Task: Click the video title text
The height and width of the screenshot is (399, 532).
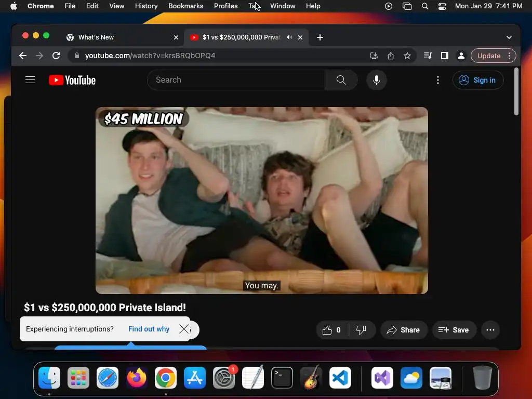Action: pyautogui.click(x=105, y=308)
